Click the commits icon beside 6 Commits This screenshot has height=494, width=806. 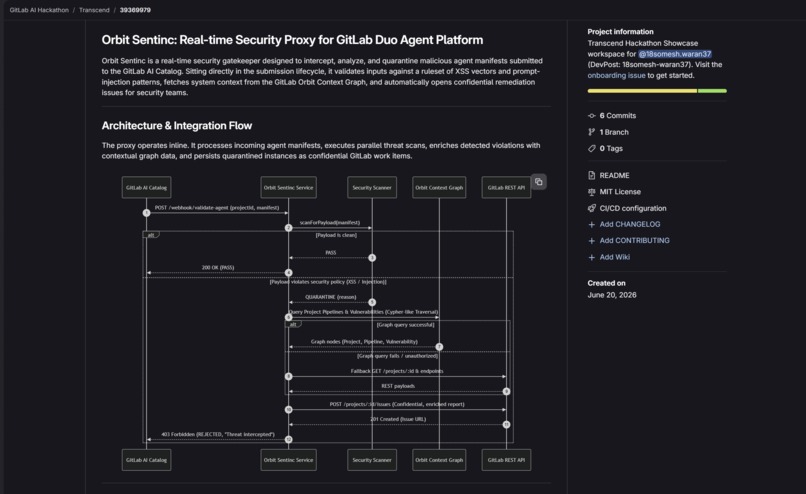[592, 116]
